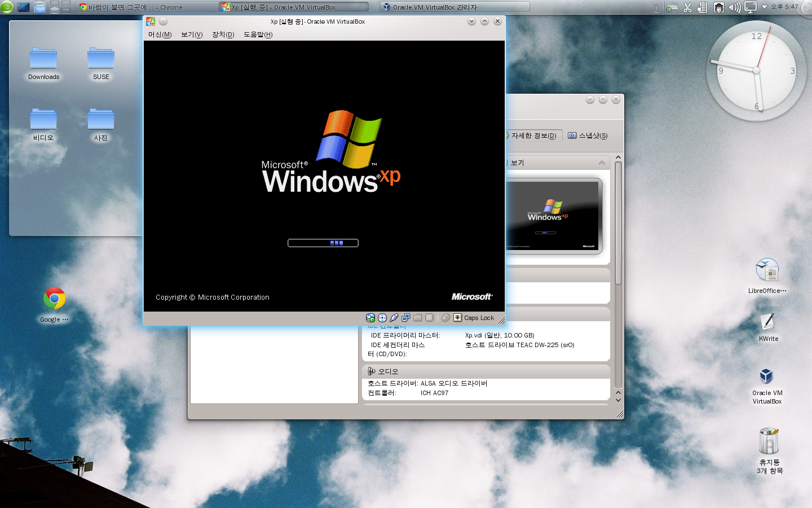Click the optical disc status icon
The image size is (812, 508).
pyautogui.click(x=382, y=318)
